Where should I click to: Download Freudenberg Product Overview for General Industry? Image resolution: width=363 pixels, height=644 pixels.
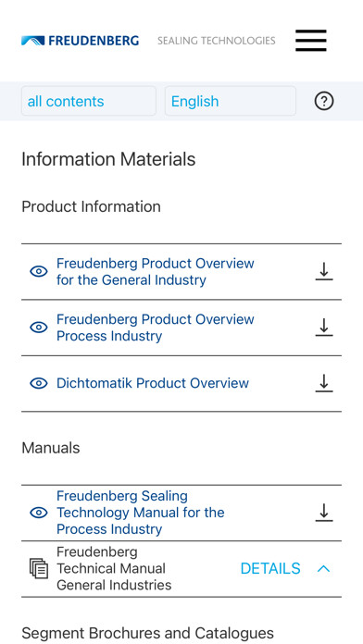pyautogui.click(x=324, y=271)
